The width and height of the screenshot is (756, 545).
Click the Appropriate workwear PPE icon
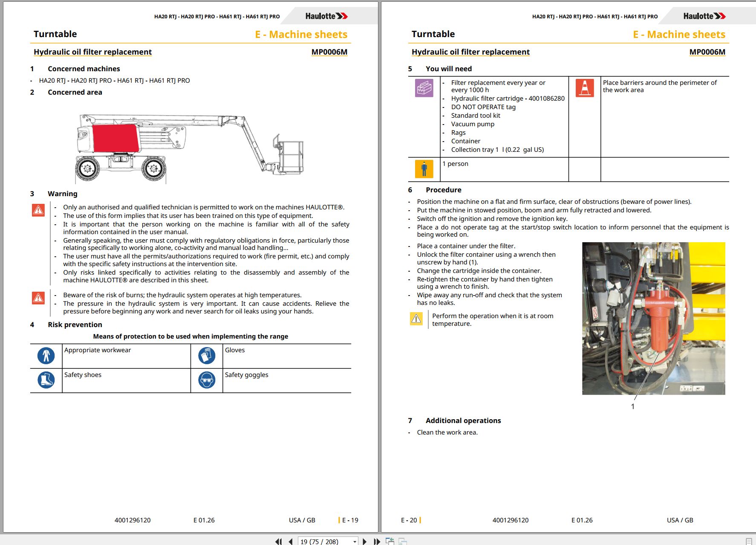coord(46,356)
